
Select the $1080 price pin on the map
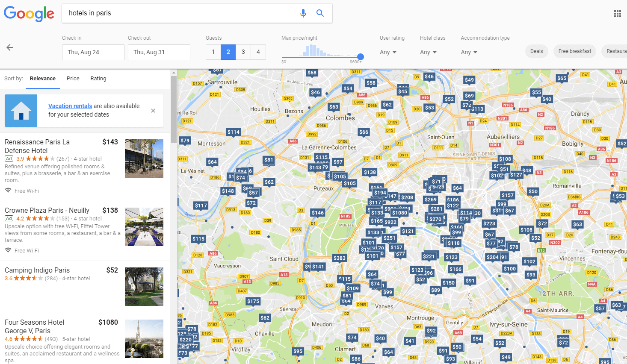click(400, 212)
